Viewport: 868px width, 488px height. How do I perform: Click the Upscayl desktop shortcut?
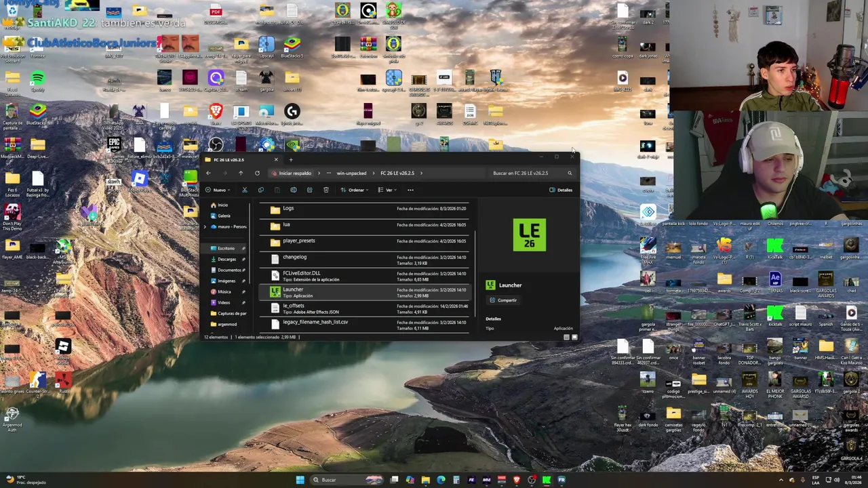(x=267, y=47)
